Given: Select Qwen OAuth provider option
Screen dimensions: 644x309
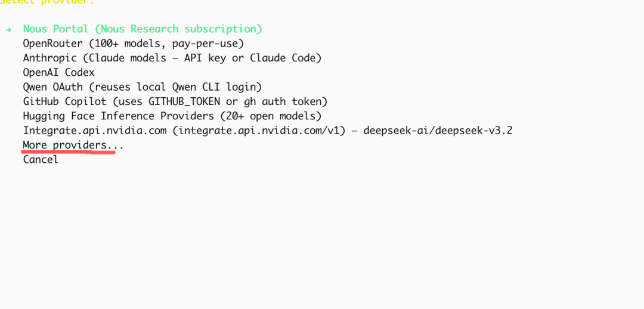Looking at the screenshot, I should [x=52, y=87].
